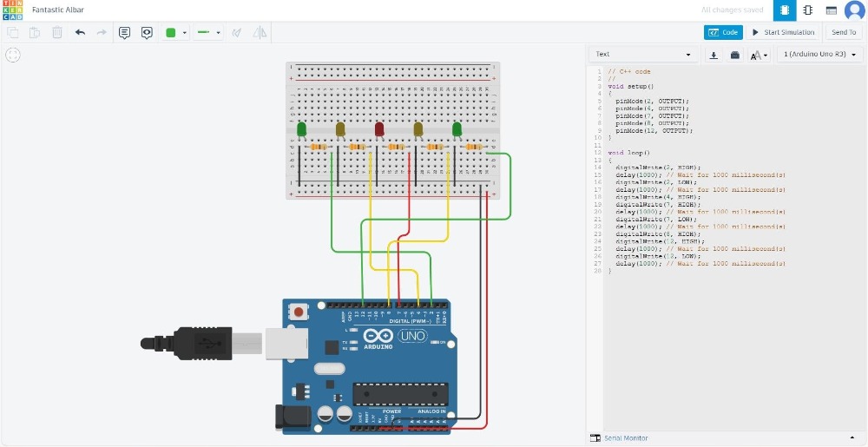The image size is (868, 447).
Task: Click Start Simulation button
Action: tap(783, 33)
